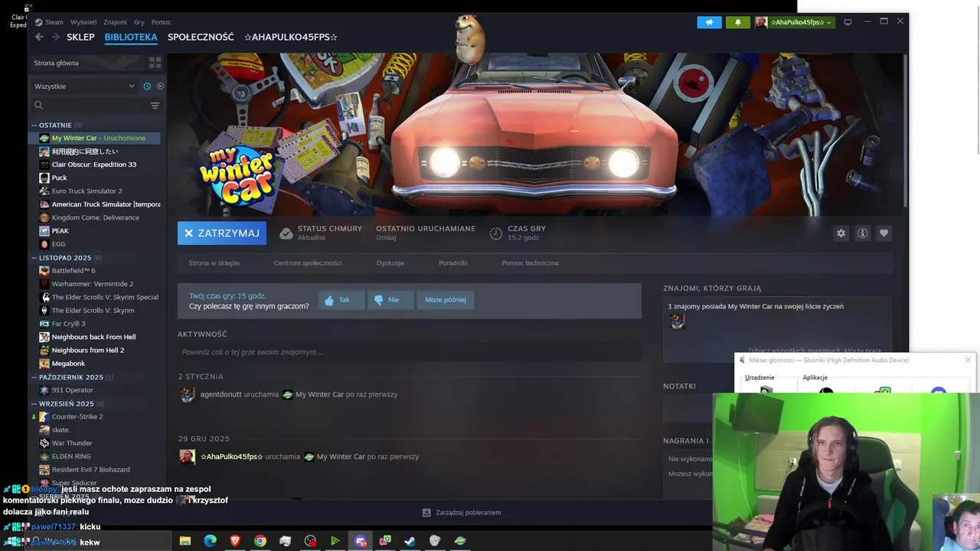
Task: Select Neighbours back From Hell
Action: point(94,337)
